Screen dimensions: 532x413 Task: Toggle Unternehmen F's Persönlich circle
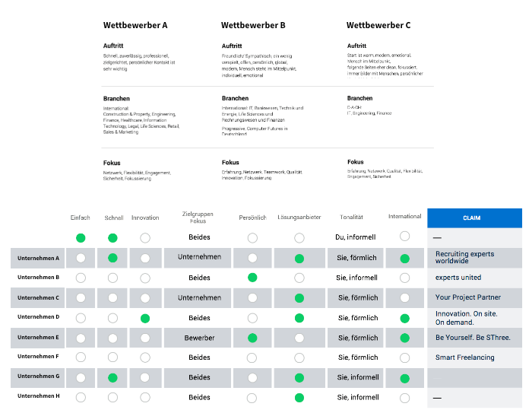point(252,357)
